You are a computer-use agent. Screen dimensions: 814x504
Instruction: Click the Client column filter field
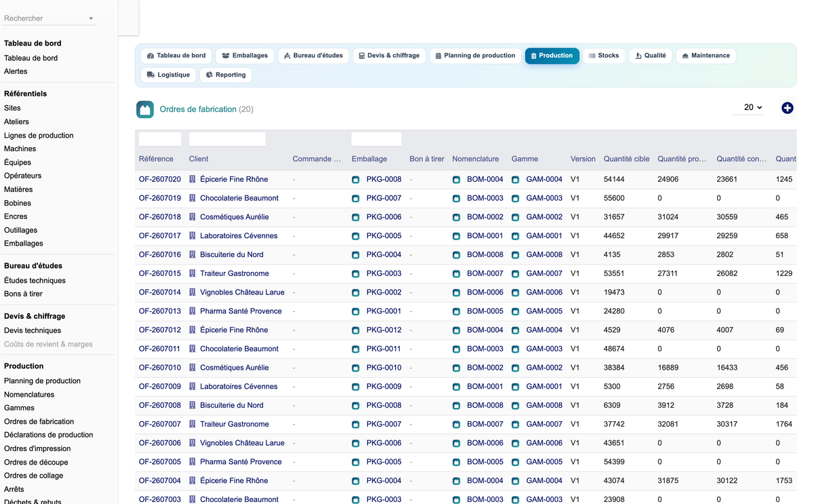(227, 139)
